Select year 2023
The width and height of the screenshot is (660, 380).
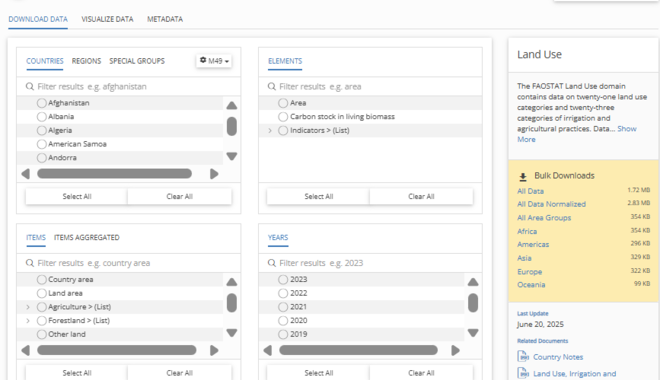pos(283,279)
